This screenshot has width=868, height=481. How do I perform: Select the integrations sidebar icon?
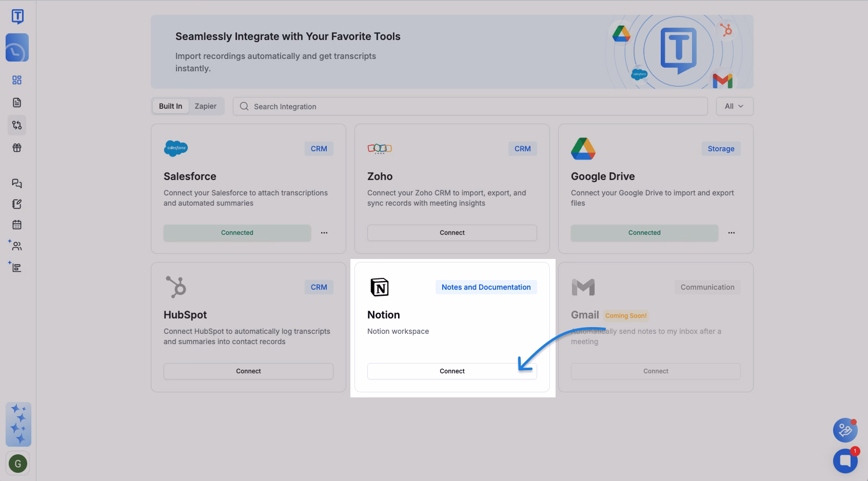17,125
